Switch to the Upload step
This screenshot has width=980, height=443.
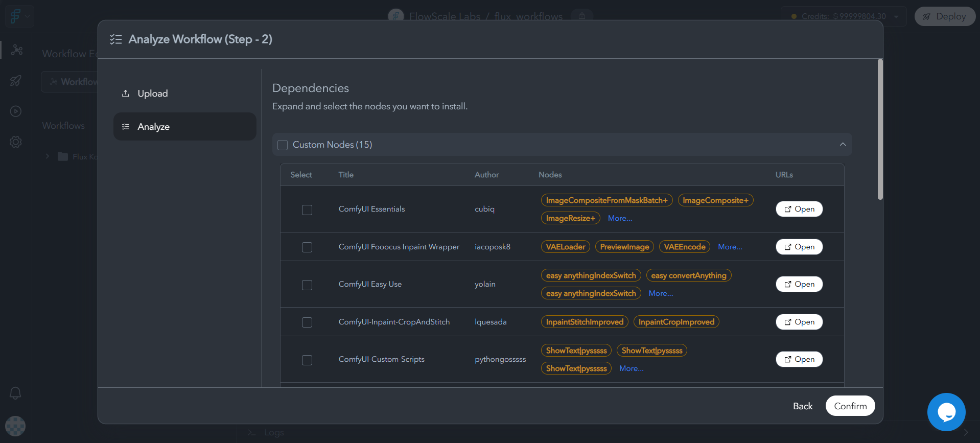[x=152, y=94]
